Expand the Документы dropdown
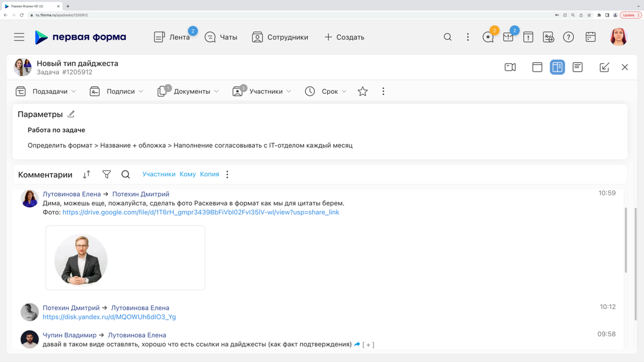 click(x=188, y=91)
